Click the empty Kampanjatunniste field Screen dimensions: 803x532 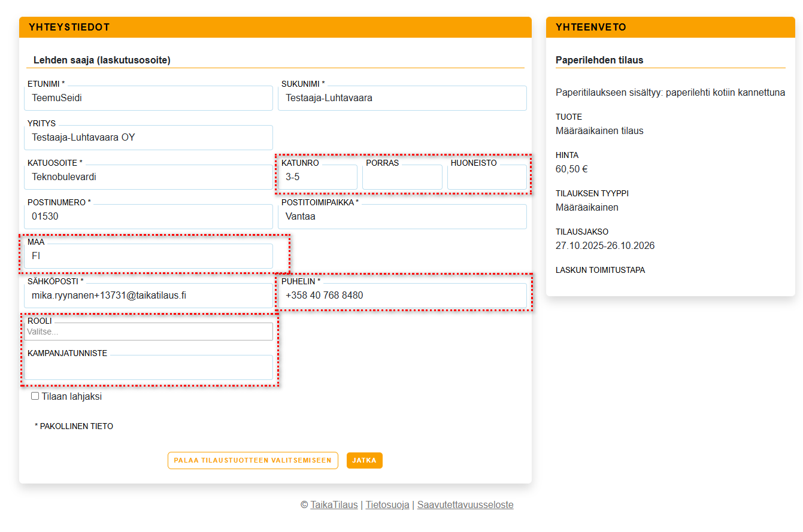[149, 367]
